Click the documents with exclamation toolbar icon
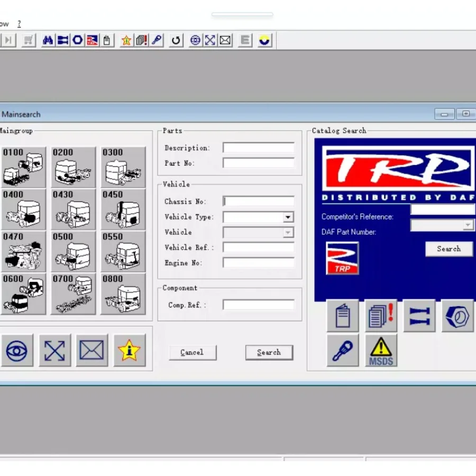The width and height of the screenshot is (476, 476). 141,40
